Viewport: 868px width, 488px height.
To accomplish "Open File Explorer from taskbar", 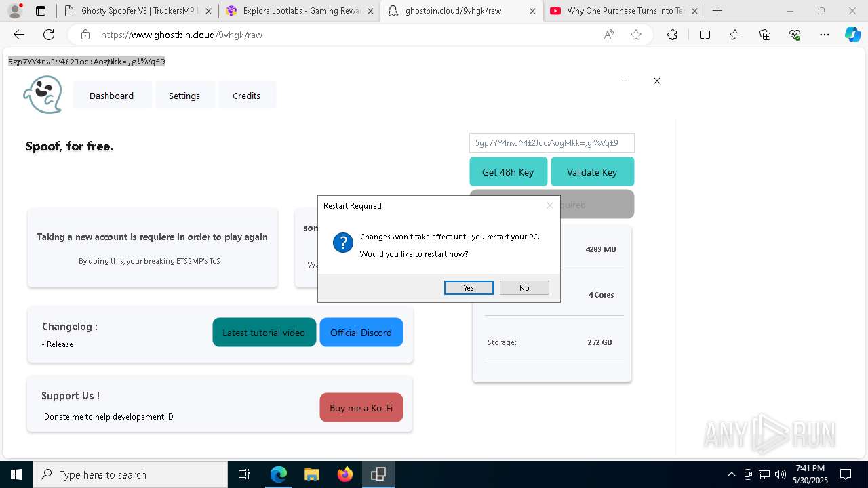I will (311, 474).
